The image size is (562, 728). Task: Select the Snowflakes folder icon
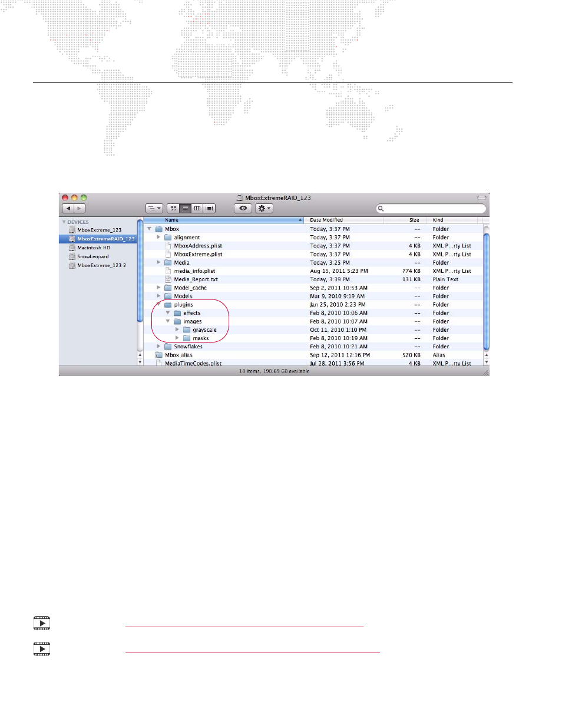point(168,347)
